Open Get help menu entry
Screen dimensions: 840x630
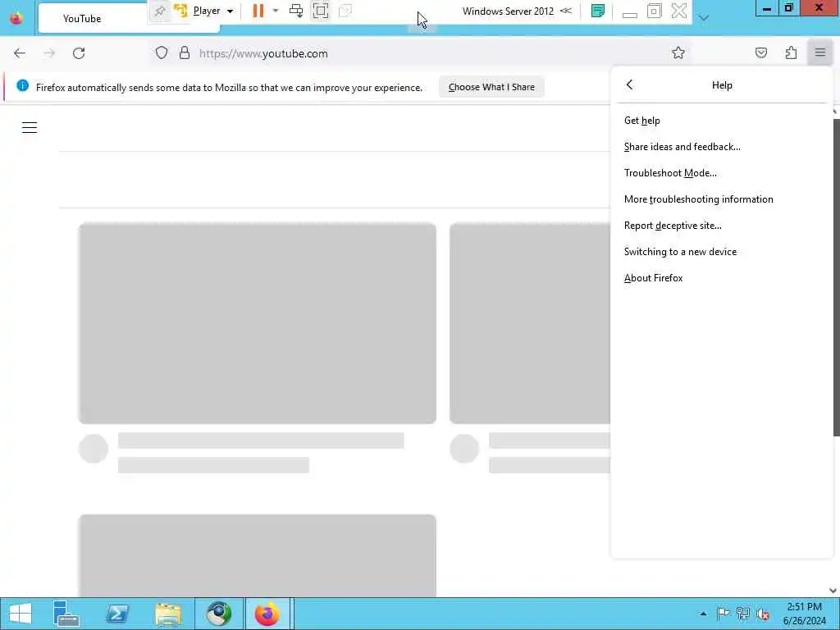click(722, 121)
